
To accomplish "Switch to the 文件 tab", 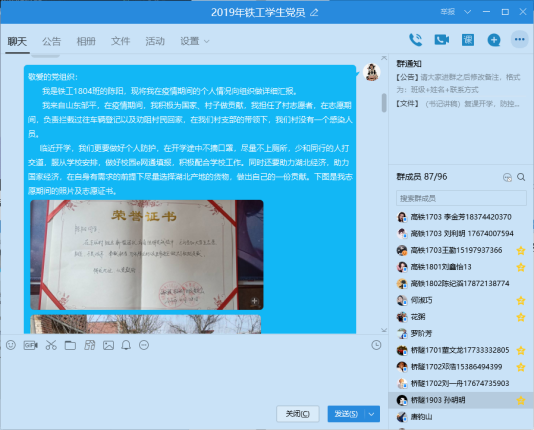I will [121, 41].
